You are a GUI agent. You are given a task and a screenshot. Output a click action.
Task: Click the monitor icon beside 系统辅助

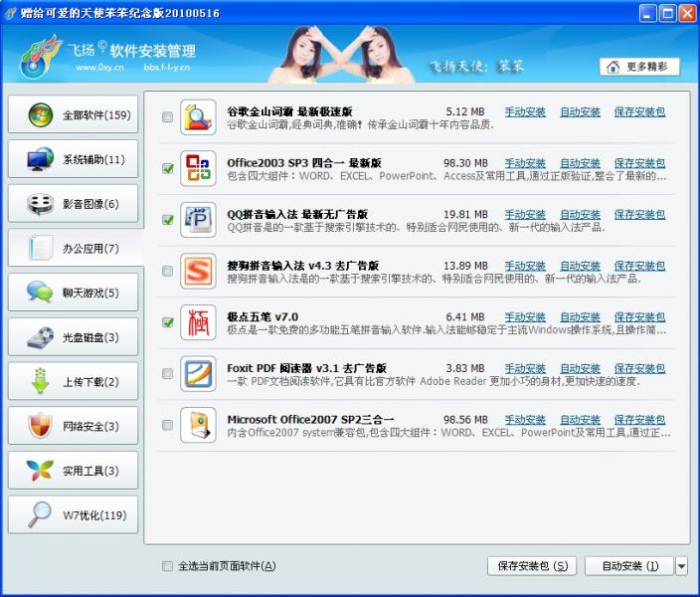[x=40, y=159]
